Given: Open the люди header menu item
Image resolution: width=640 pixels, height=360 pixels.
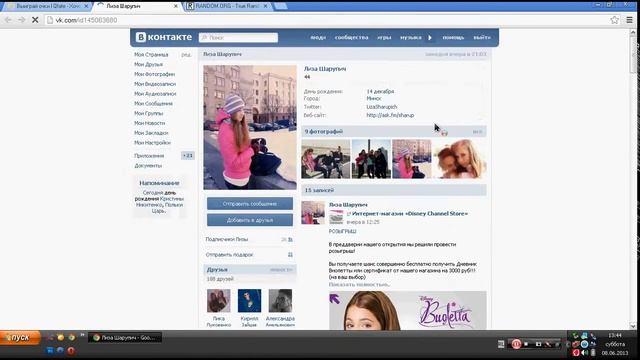Looking at the screenshot, I should 318,38.
